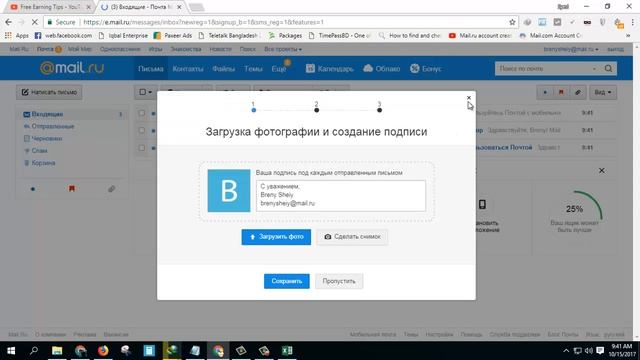Click the Загрузить фото upload button
The image size is (640, 360).
click(276, 237)
